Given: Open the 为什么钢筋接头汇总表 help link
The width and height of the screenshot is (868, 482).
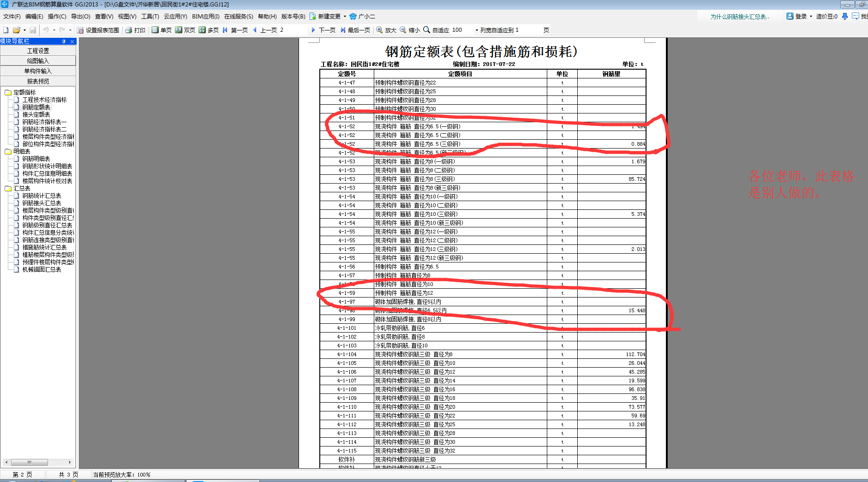Looking at the screenshot, I should pos(740,17).
